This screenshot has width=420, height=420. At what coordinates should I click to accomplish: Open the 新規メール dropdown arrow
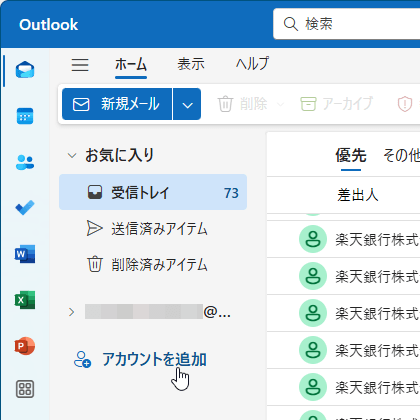(x=187, y=104)
